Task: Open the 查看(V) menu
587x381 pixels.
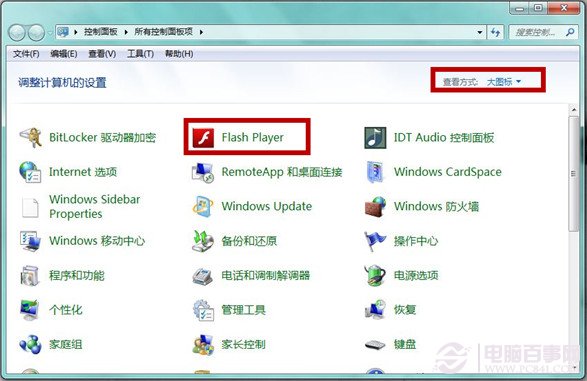Action: 102,54
